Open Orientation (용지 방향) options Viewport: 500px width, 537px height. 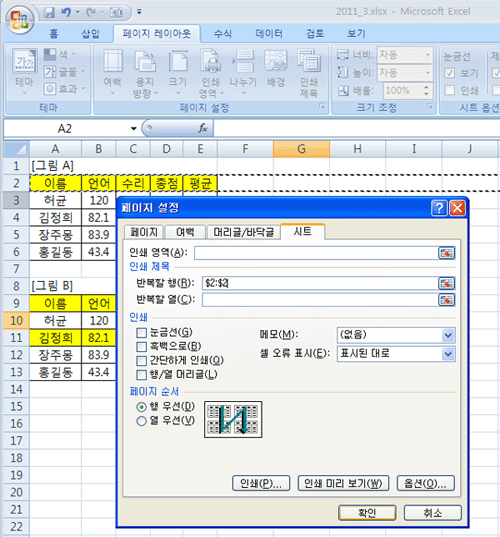pyautogui.click(x=145, y=73)
